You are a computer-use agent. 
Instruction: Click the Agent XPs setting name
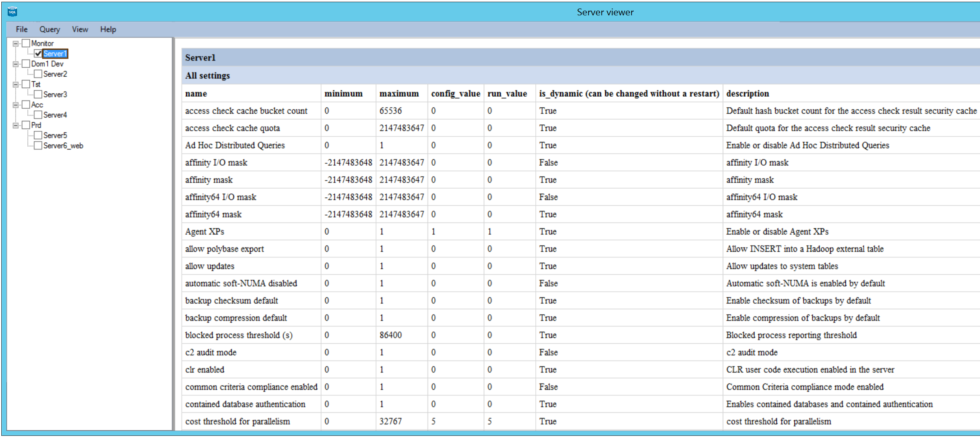[204, 232]
